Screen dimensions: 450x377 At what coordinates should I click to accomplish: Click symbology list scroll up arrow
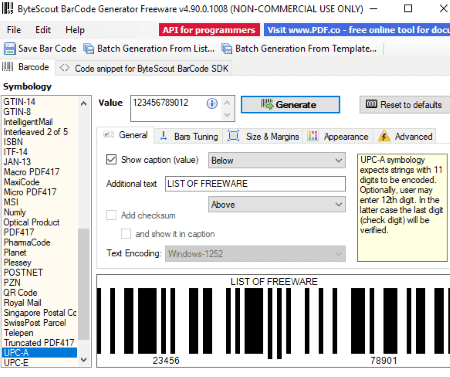pos(84,104)
